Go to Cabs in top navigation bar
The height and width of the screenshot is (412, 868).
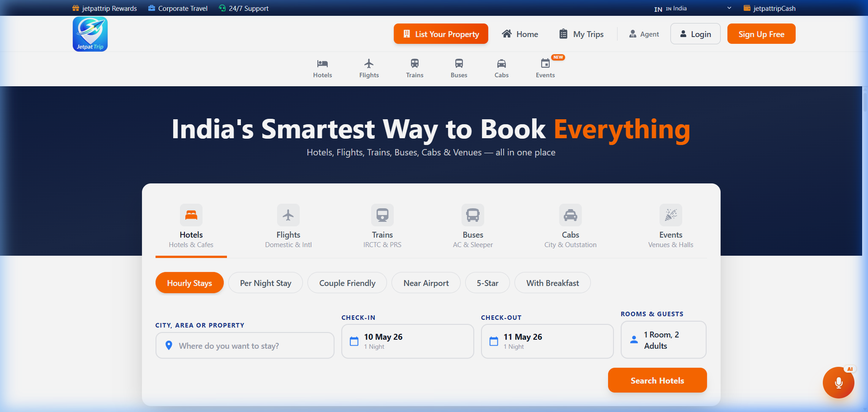(x=502, y=68)
